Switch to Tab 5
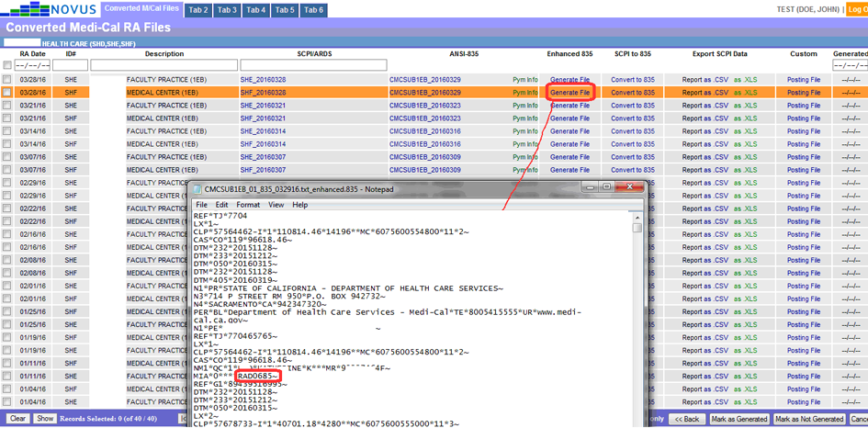 coord(284,10)
